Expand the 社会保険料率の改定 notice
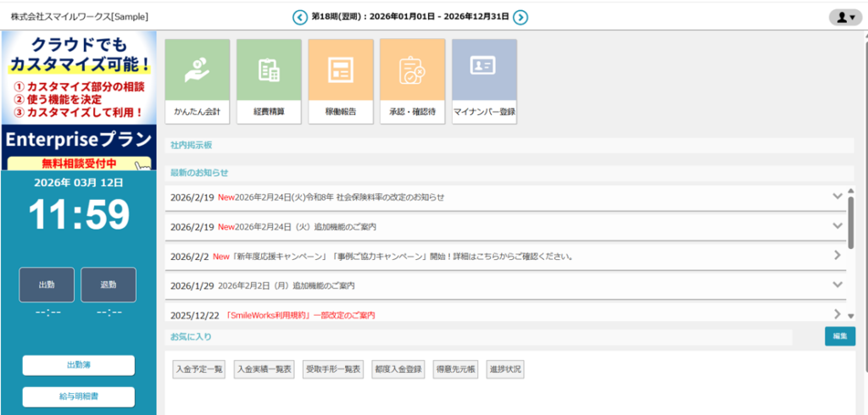 tap(837, 196)
